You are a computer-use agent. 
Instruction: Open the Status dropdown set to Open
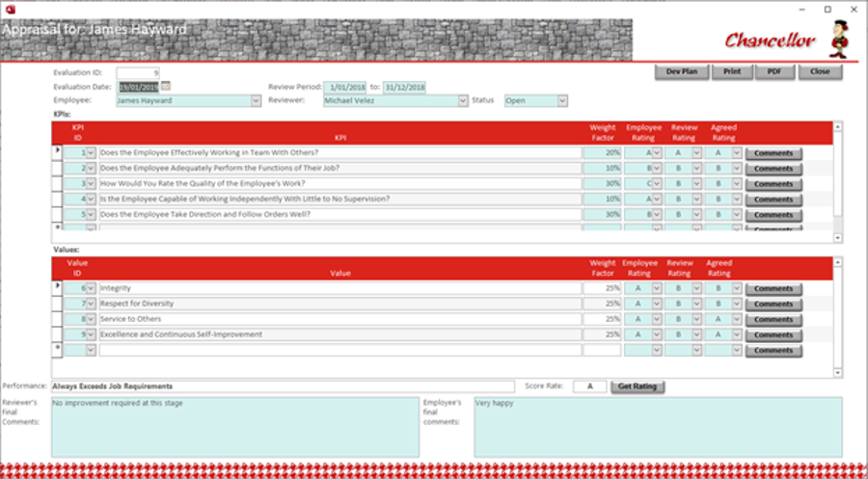tap(562, 101)
